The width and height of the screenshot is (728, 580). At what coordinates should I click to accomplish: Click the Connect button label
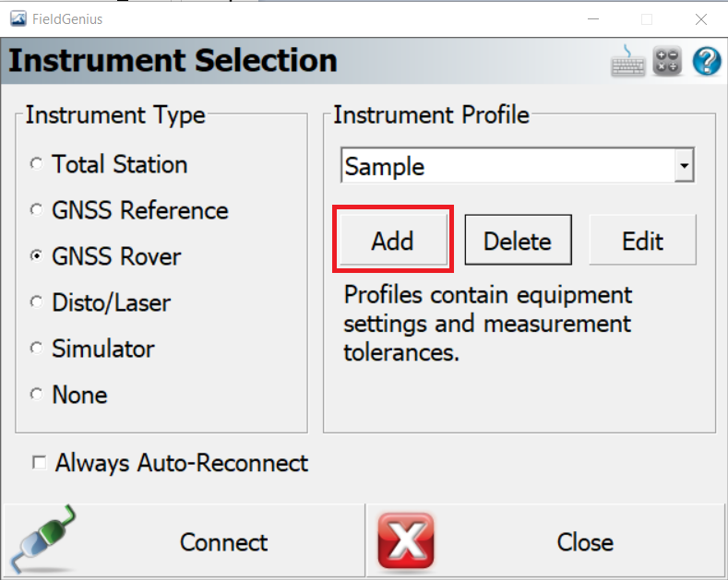coord(223,542)
